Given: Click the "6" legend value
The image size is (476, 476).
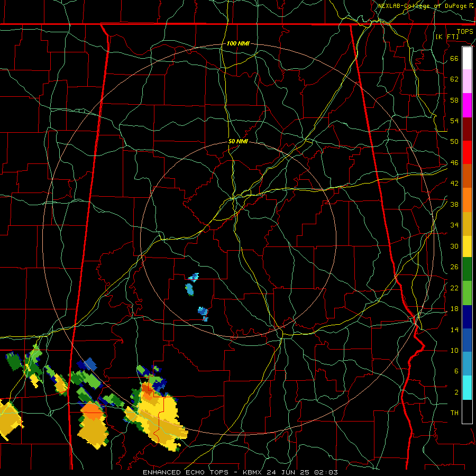Looking at the screenshot, I should point(456,371).
